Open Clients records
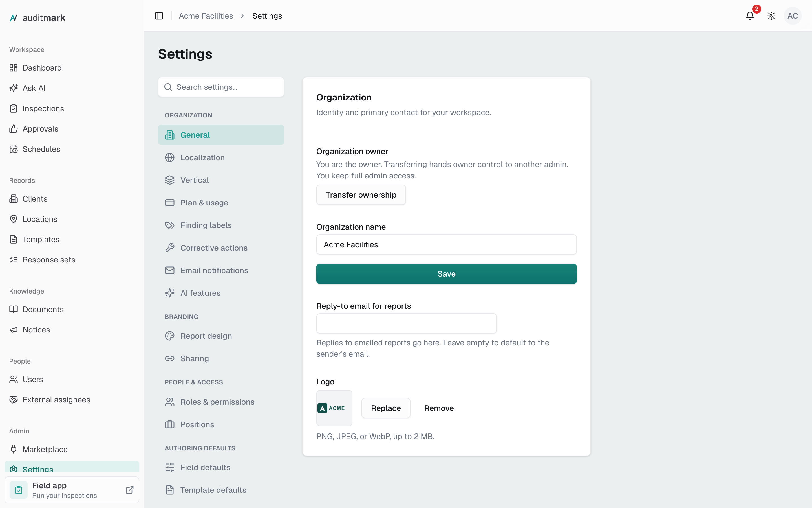Image resolution: width=812 pixels, height=508 pixels. [72, 199]
